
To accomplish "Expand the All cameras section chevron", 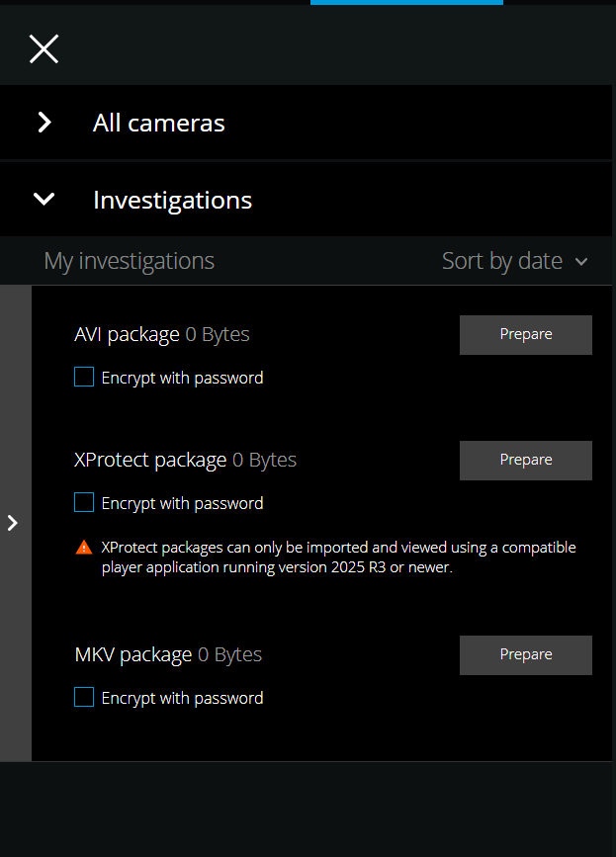I will click(44, 123).
